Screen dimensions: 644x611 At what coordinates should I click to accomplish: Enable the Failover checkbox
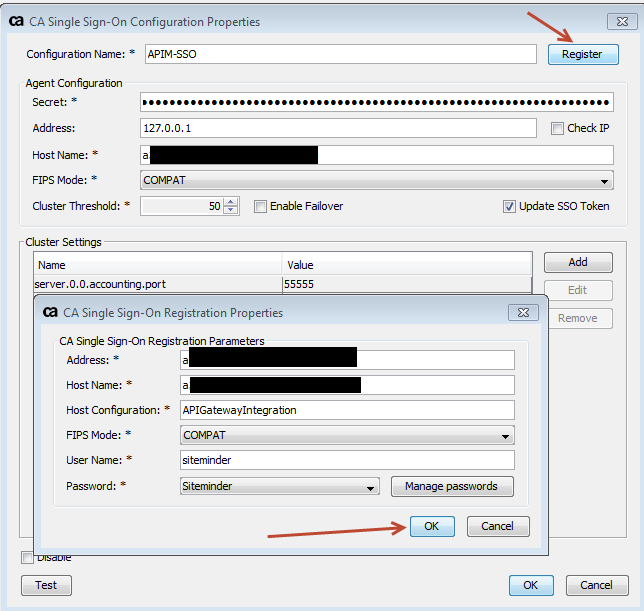coord(260,206)
